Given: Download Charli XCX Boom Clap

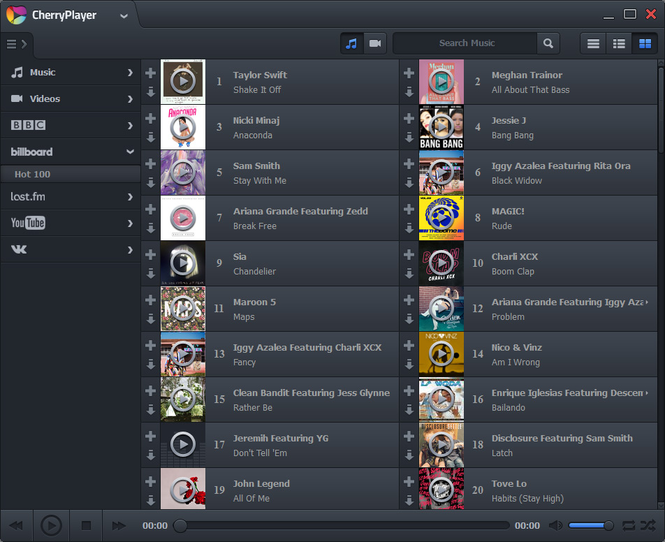Looking at the screenshot, I should click(409, 273).
